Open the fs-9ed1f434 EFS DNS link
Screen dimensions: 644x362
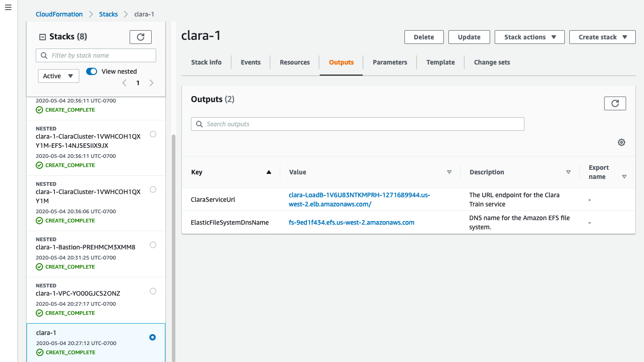click(x=351, y=222)
